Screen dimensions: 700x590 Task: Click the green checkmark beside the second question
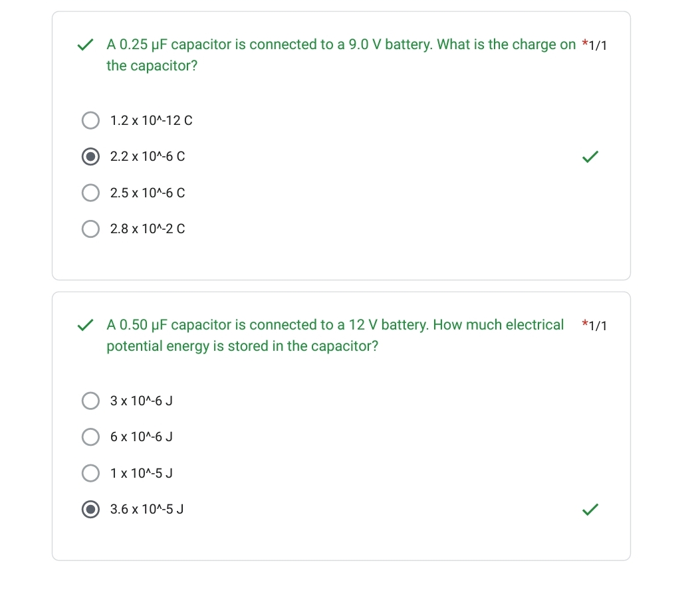86,326
